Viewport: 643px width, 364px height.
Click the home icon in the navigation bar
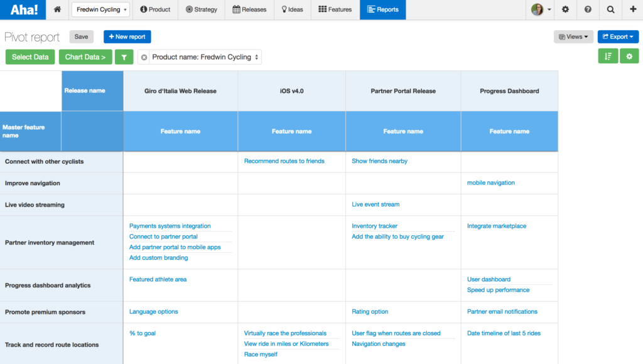pos(57,9)
